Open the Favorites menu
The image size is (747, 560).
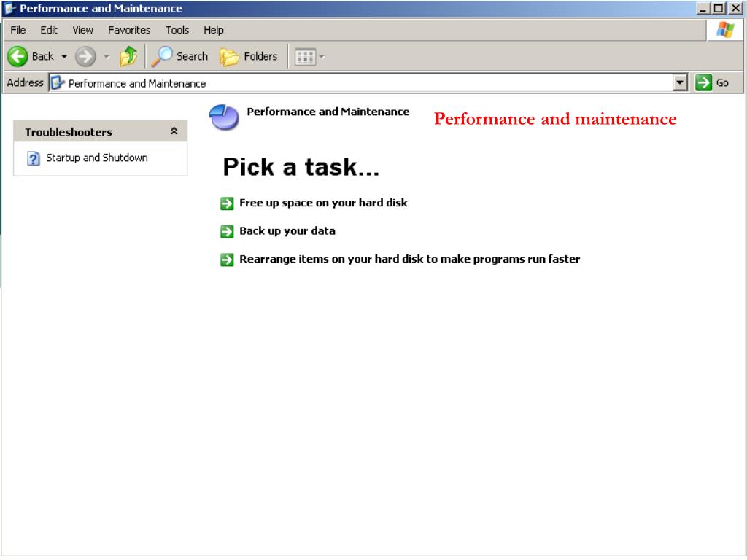(x=129, y=30)
